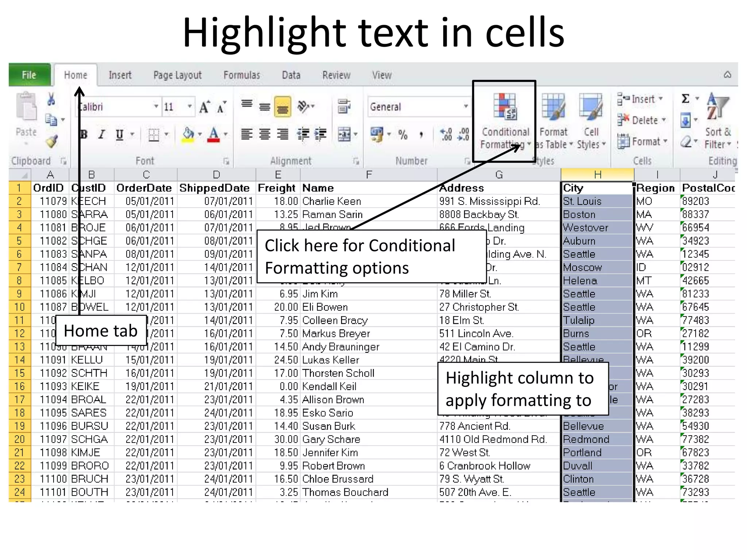Viewport: 747px width, 560px height.
Task: Switch to the View tab
Action: 382,75
